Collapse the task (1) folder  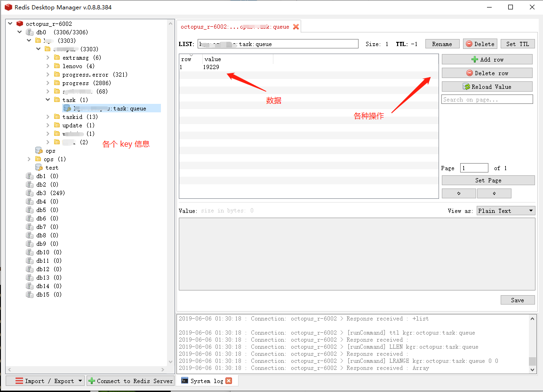[48, 100]
